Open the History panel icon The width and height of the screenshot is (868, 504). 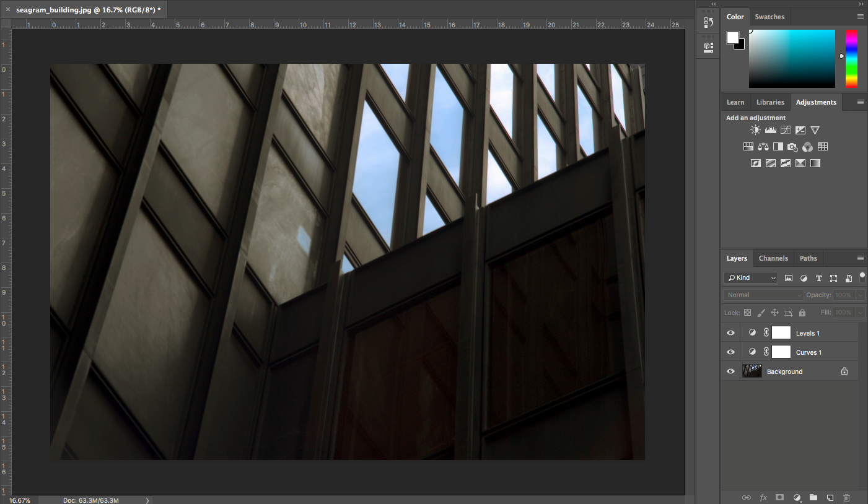pos(709,23)
